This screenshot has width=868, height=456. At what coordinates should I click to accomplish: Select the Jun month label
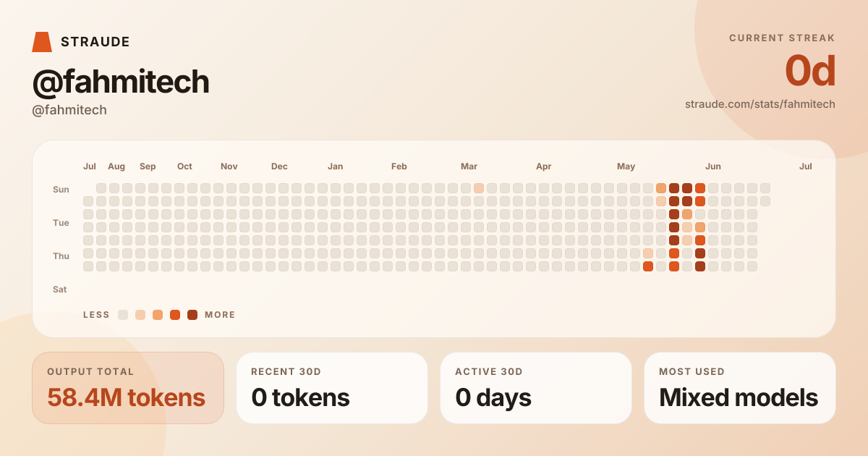tap(713, 166)
